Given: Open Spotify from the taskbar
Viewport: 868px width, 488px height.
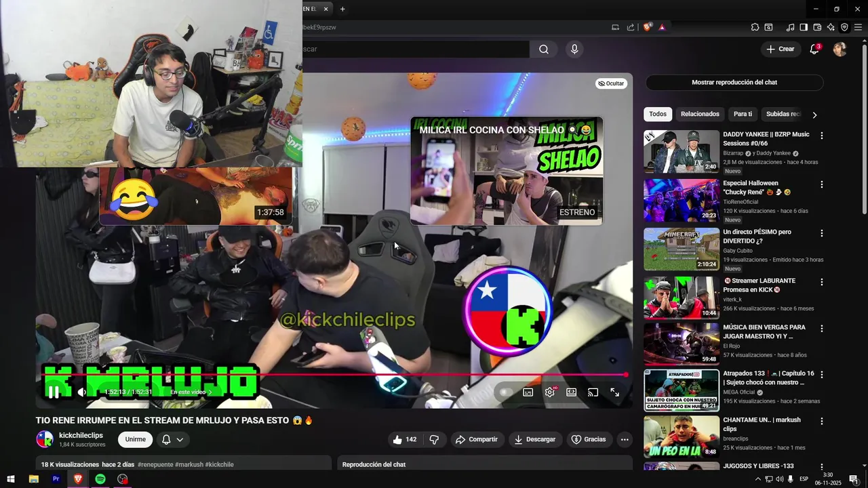Looking at the screenshot, I should tap(100, 479).
